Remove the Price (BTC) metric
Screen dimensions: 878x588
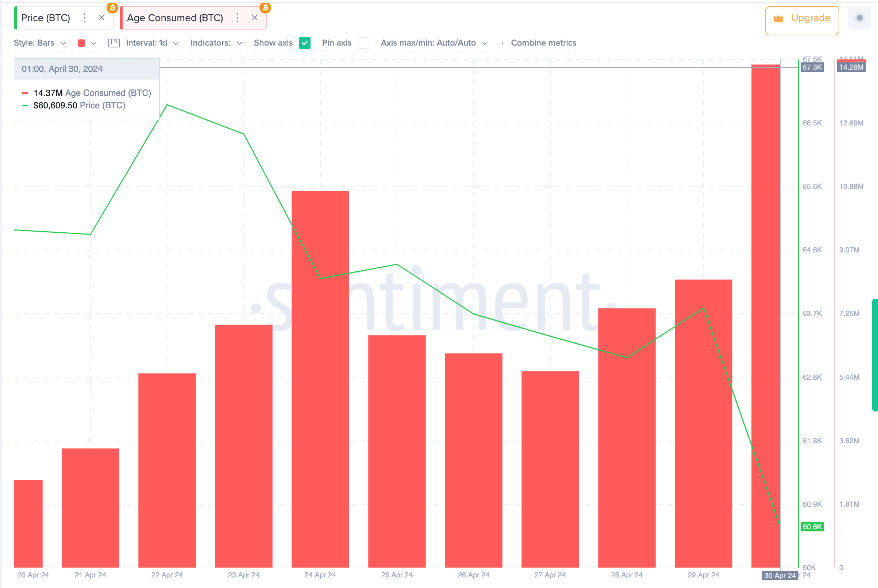point(102,18)
